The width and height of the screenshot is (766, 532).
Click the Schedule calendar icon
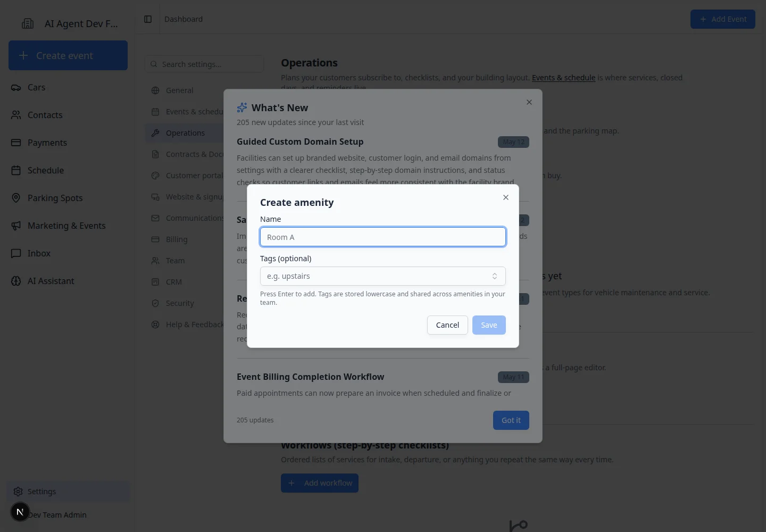coord(16,170)
